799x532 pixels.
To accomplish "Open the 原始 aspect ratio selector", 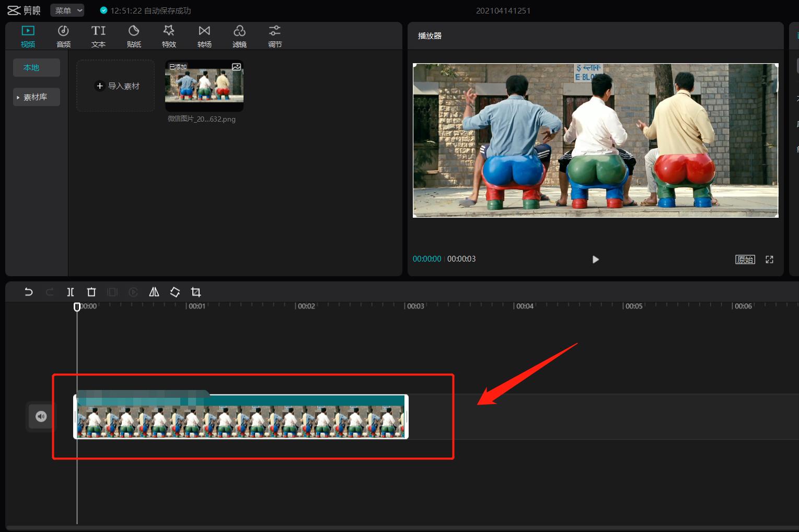I will (745, 259).
